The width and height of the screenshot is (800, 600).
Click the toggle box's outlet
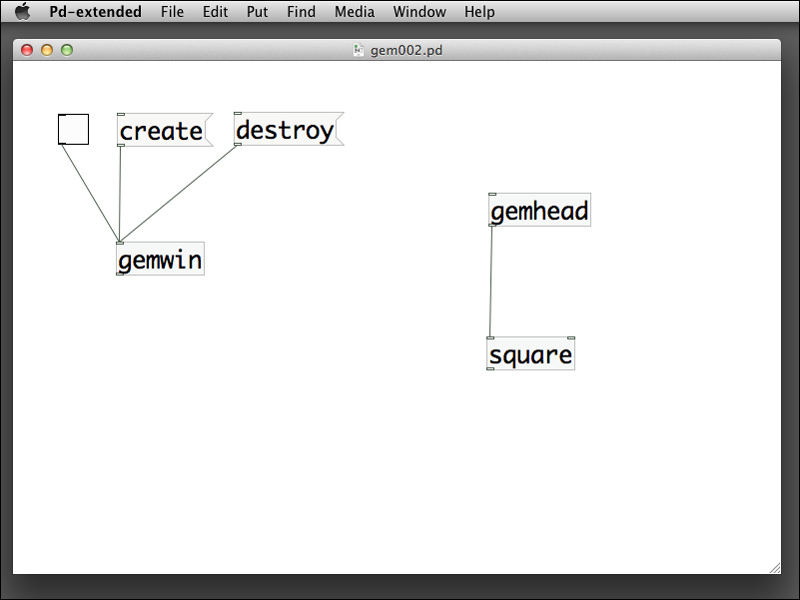point(60,143)
